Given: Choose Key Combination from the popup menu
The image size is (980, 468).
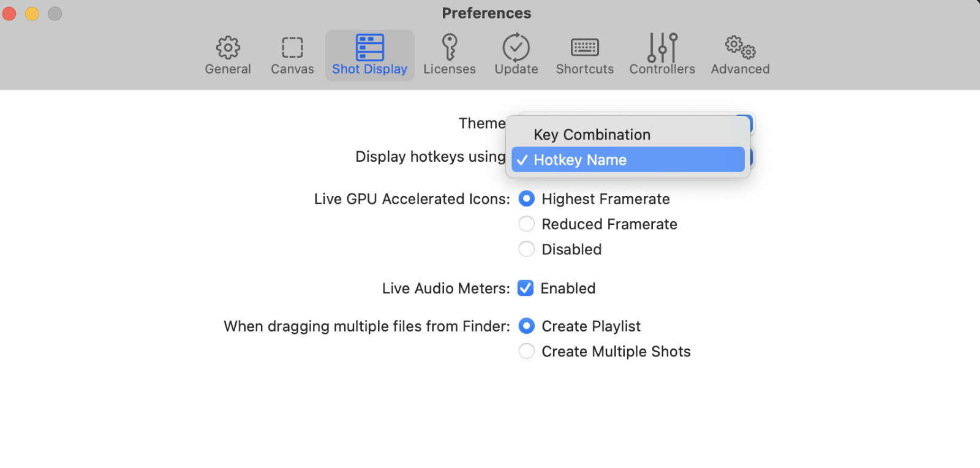Looking at the screenshot, I should [x=628, y=135].
